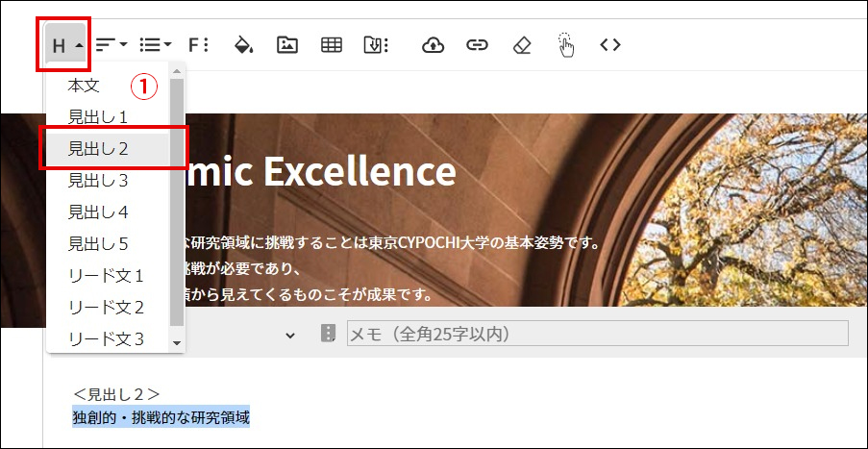Click the highlighted text 独創的・挑戦的な研究領域
Viewport: 868px width, 449px height.
click(x=161, y=417)
